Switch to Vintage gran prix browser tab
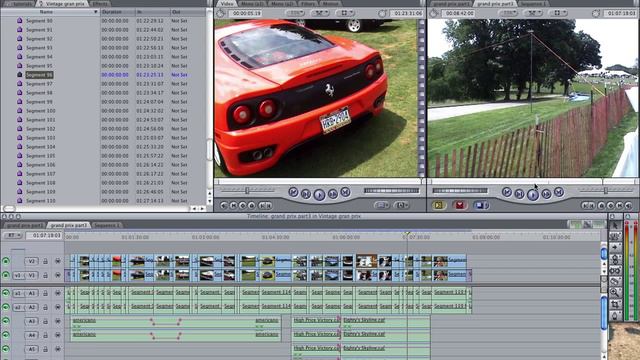This screenshot has width=640, height=360. pos(62,4)
